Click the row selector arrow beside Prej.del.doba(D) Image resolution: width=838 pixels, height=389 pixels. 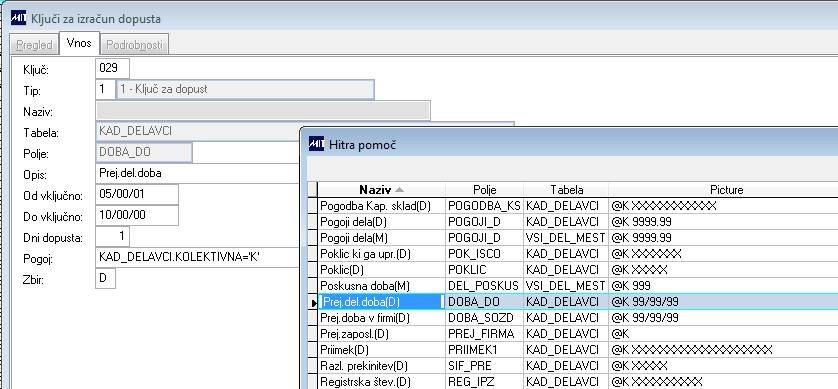click(x=314, y=302)
